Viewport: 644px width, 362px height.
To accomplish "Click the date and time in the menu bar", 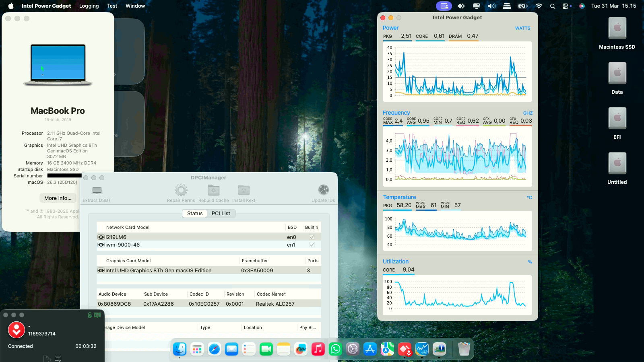I will click(614, 6).
